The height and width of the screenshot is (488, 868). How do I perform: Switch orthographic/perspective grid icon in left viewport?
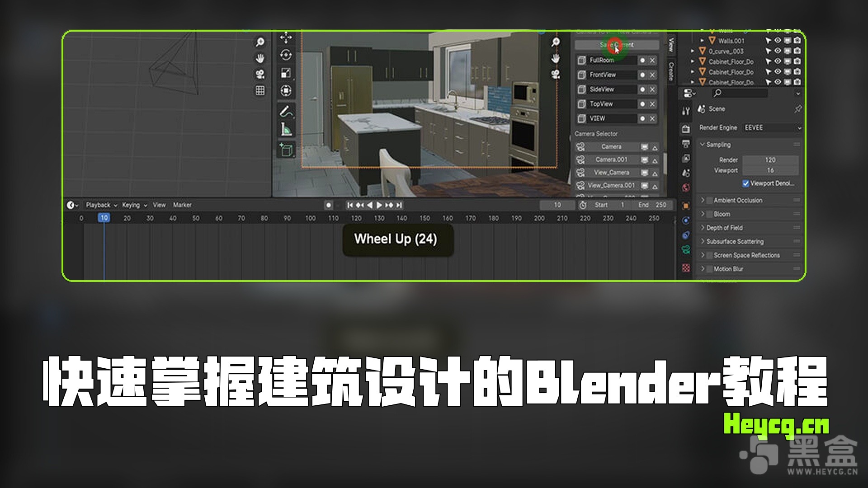pos(260,90)
